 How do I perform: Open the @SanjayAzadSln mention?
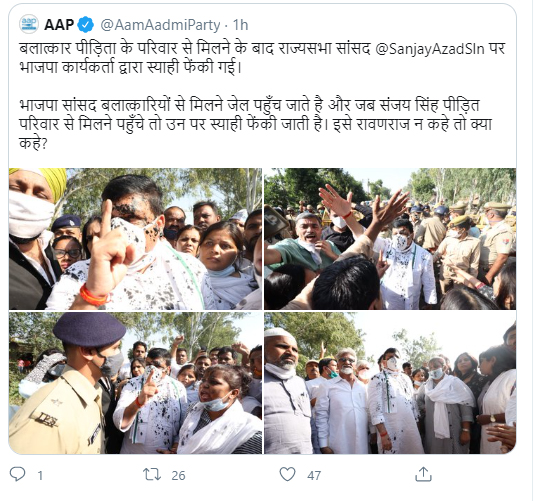click(430, 49)
